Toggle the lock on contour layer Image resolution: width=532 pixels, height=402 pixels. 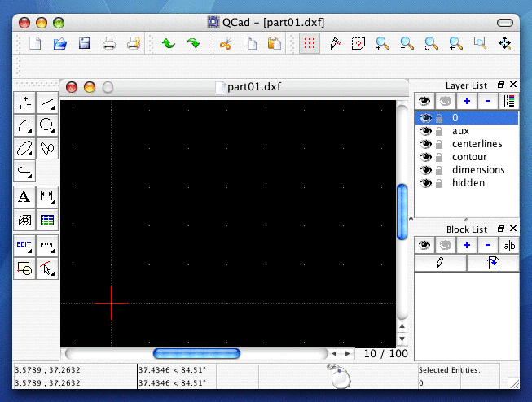pyautogui.click(x=439, y=157)
